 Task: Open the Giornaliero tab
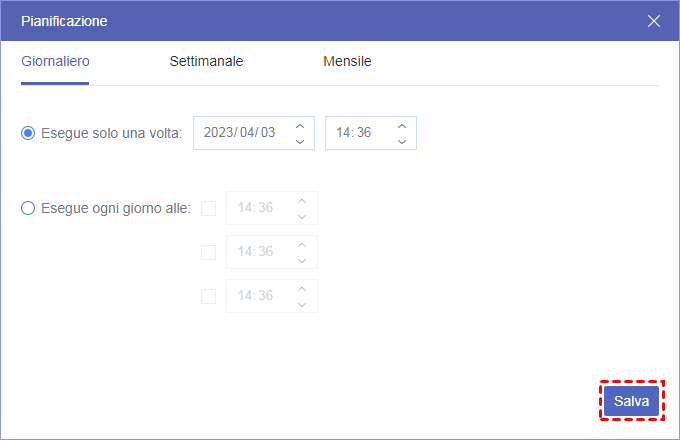[x=55, y=61]
